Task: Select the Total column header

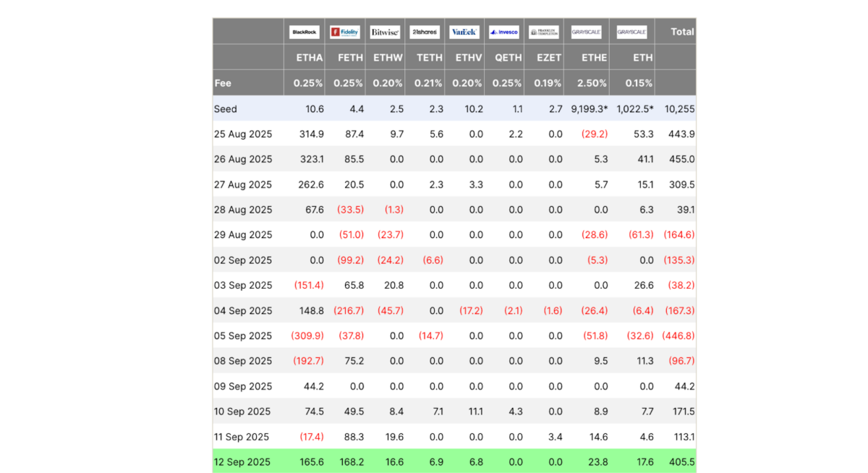Action: click(x=682, y=32)
